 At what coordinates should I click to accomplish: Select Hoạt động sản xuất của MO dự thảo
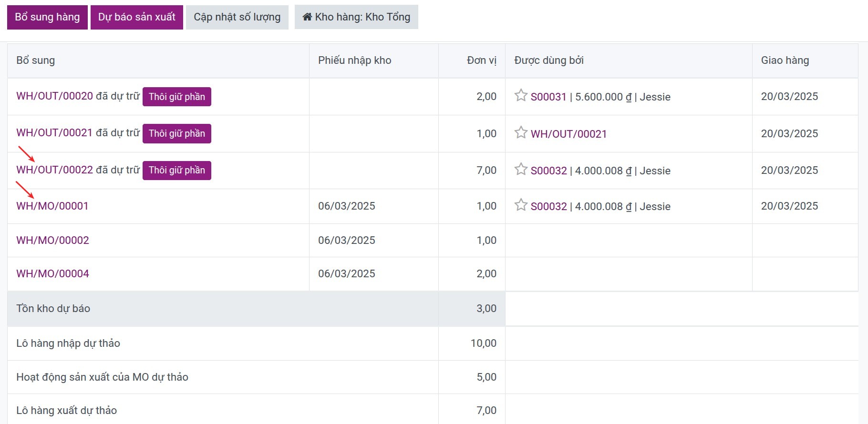(x=102, y=377)
